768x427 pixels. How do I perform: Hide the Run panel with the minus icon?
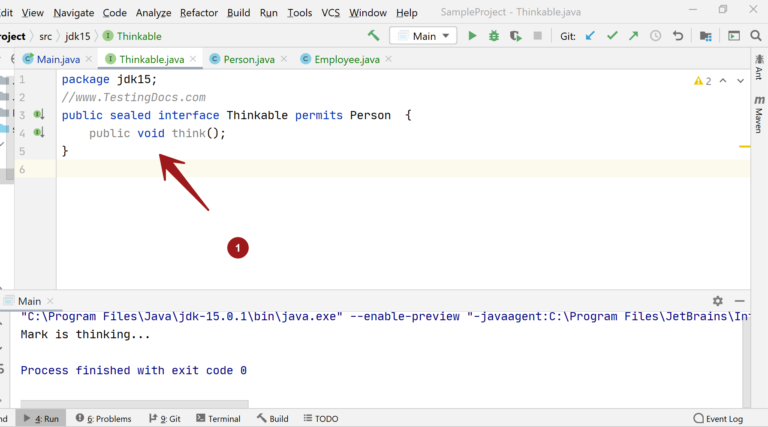tap(740, 301)
